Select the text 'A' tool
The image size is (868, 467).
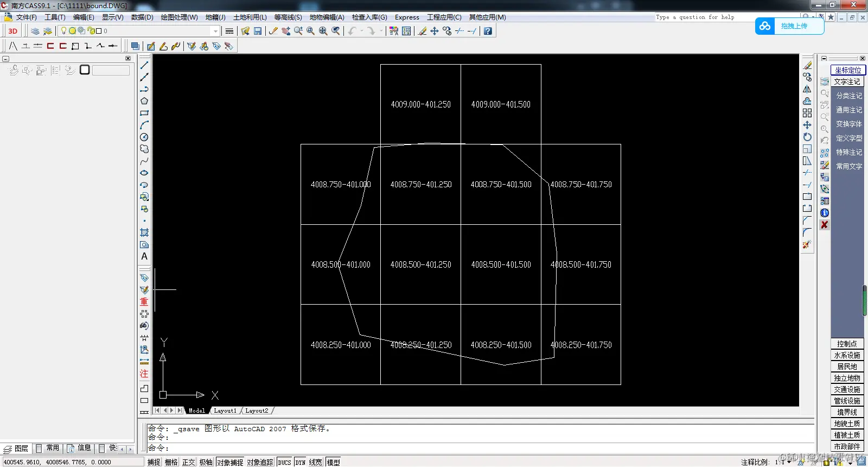click(144, 256)
